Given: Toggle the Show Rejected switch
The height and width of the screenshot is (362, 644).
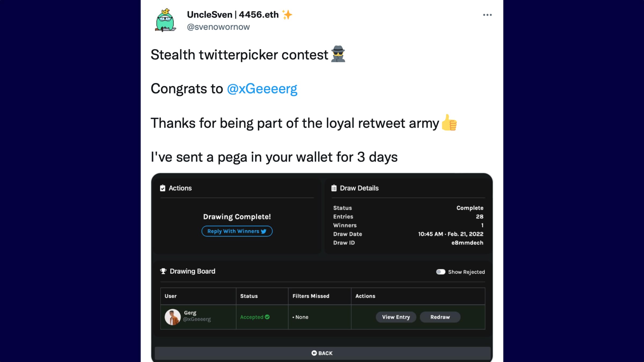Looking at the screenshot, I should pyautogui.click(x=441, y=272).
